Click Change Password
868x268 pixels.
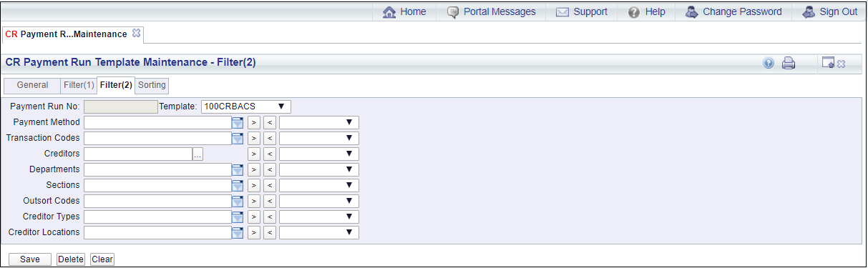click(x=733, y=11)
